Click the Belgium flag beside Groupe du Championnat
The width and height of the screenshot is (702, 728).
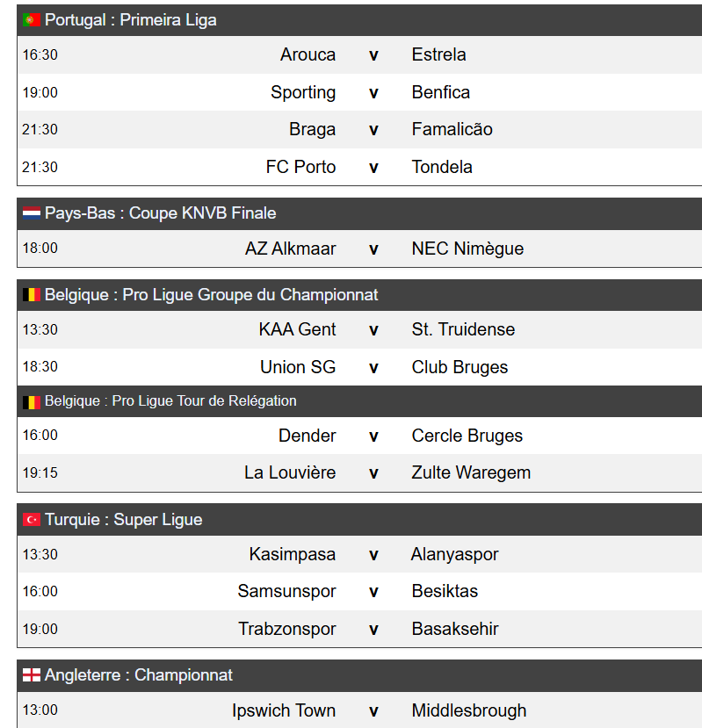pos(32,295)
